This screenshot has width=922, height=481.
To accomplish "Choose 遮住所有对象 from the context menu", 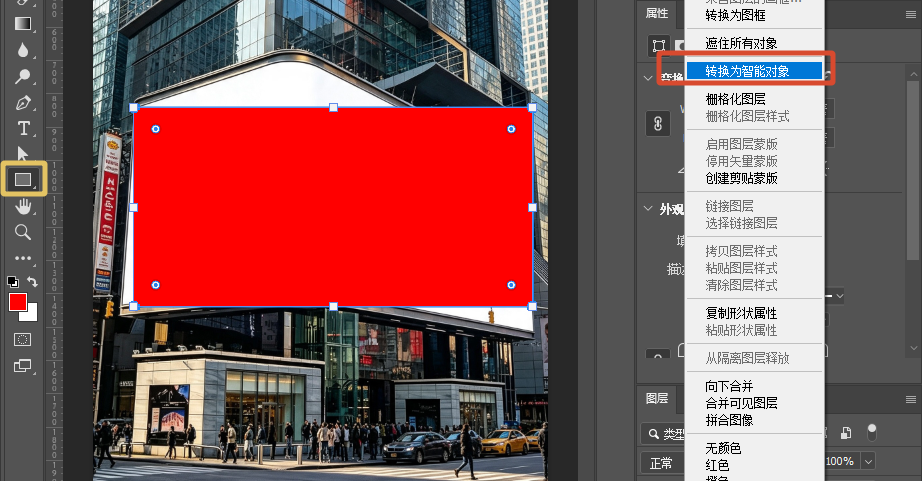I will click(755, 43).
